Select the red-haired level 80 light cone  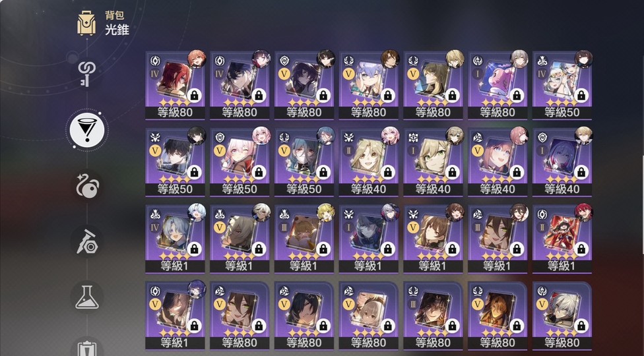175,85
